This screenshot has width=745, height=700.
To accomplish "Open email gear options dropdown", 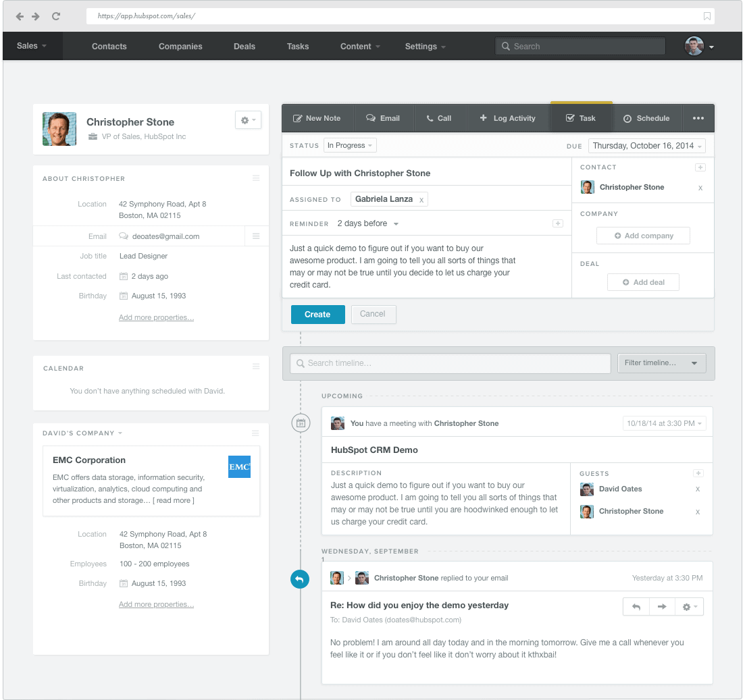I will (690, 607).
